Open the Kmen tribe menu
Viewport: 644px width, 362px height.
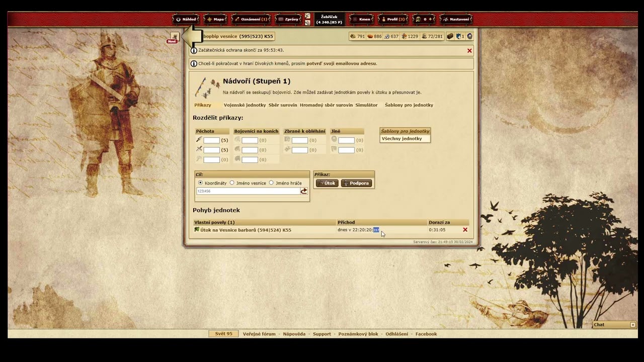click(362, 19)
